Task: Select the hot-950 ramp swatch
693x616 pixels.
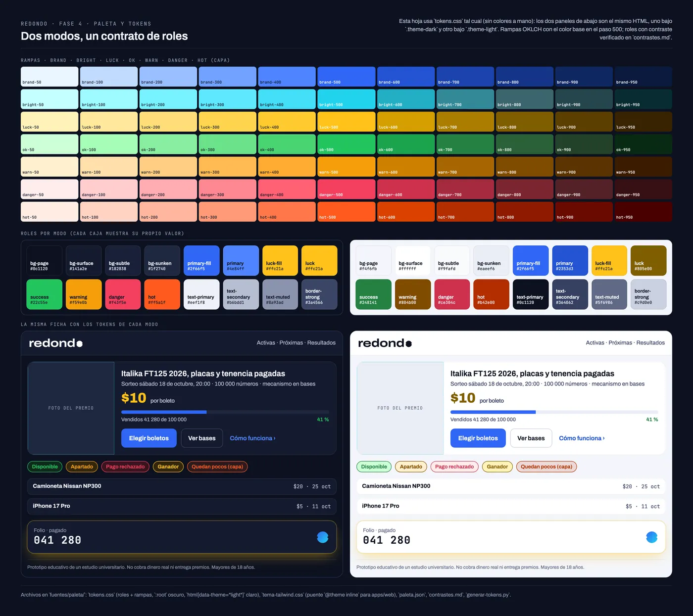Action: click(x=643, y=212)
